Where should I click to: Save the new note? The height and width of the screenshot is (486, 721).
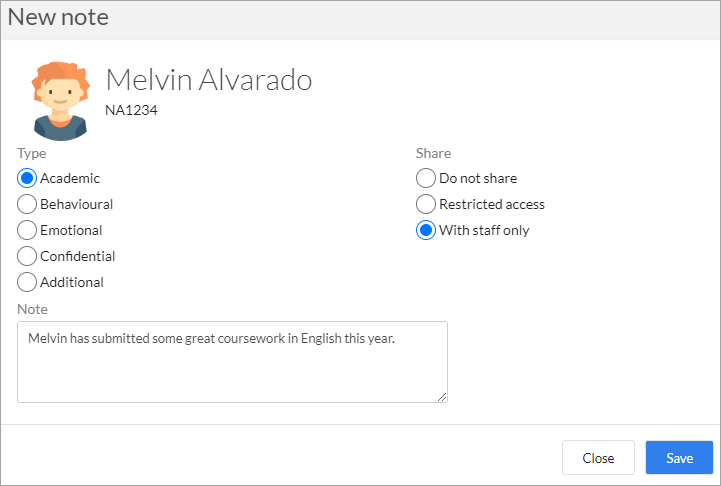click(679, 457)
